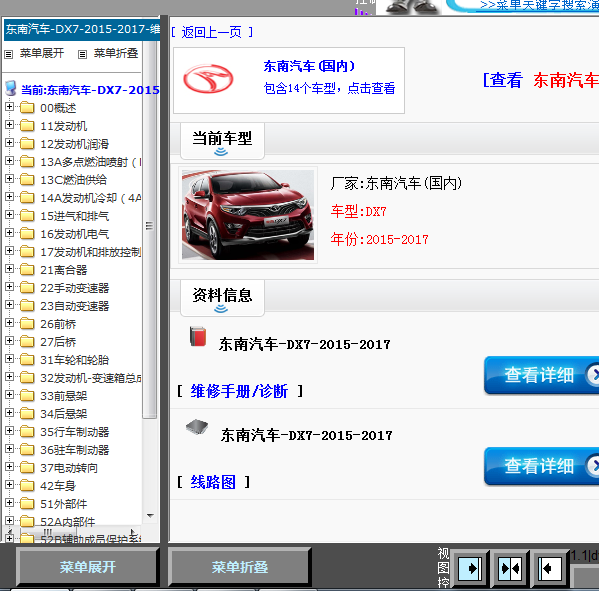Image resolution: width=599 pixels, height=591 pixels.
Task: Select the 16发动机电气 folder
Action: pyautogui.click(x=74, y=234)
